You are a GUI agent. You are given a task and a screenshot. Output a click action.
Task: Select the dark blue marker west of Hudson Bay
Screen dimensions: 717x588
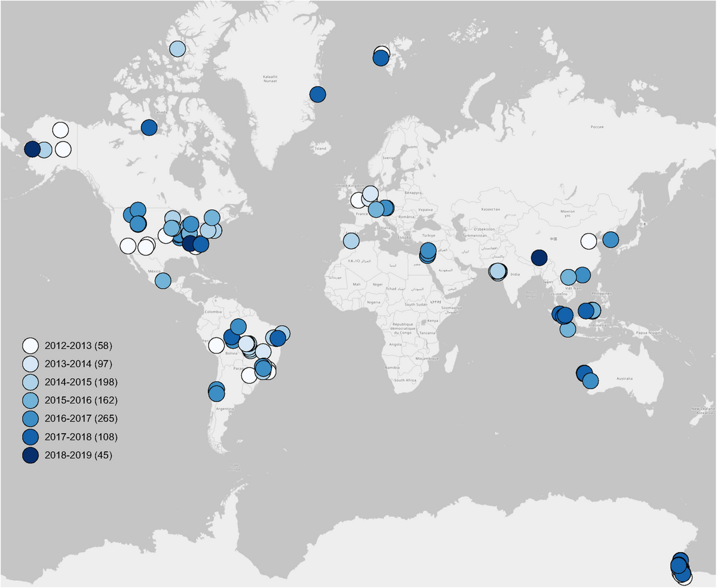tap(149, 127)
